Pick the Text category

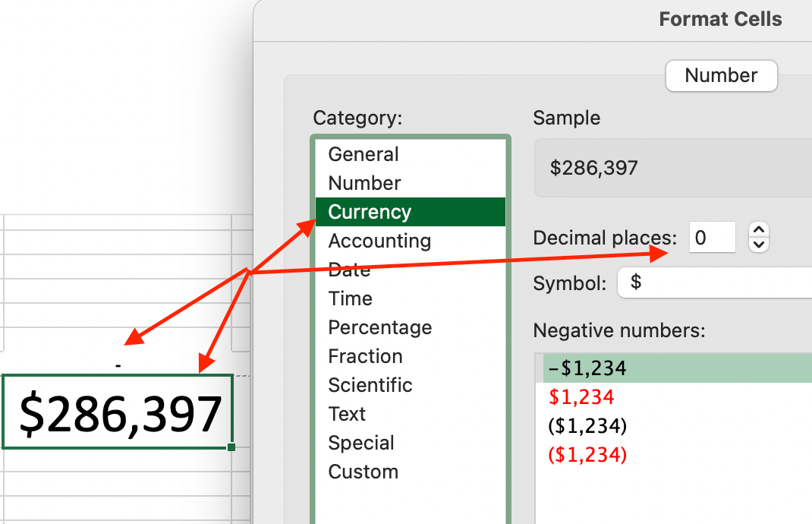pos(347,414)
